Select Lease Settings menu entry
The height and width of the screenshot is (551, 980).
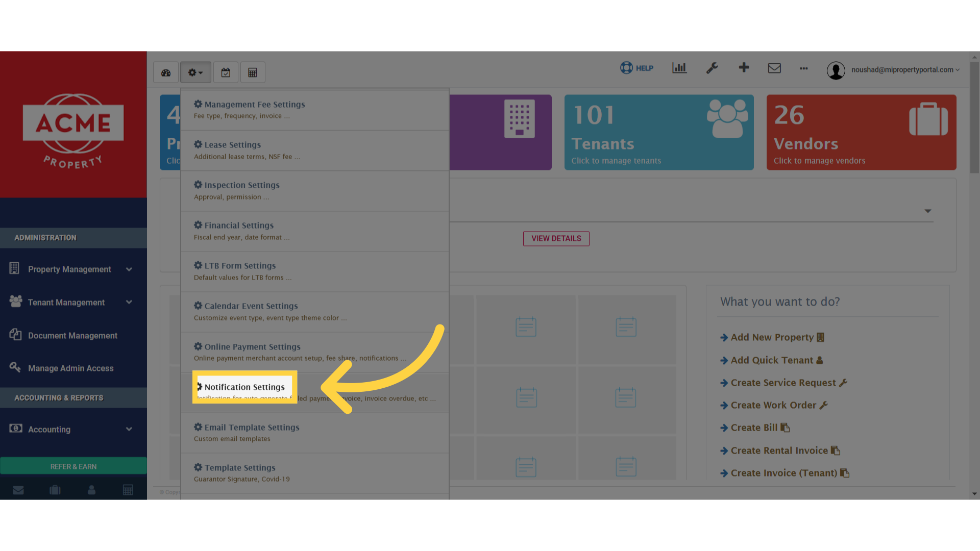[315, 150]
